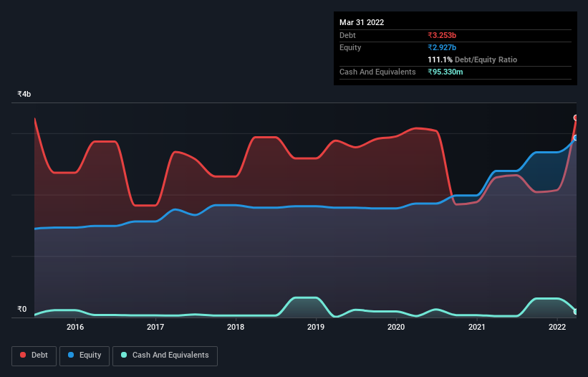Viewport: 588px width, 377px height.
Task: Click the ₹3.253b debt value
Action: click(442, 35)
